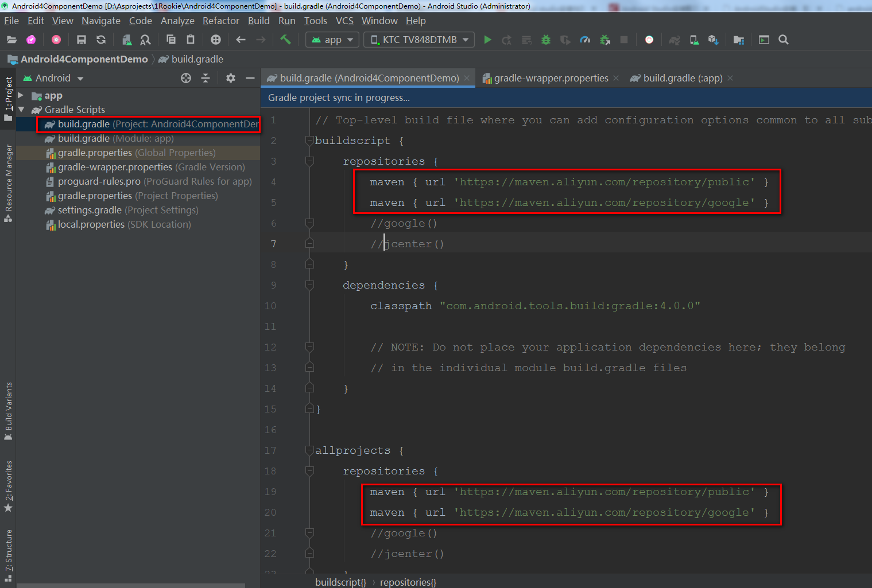The height and width of the screenshot is (588, 872).
Task: Click the Sync/Reload from disk icon
Action: [x=101, y=40]
